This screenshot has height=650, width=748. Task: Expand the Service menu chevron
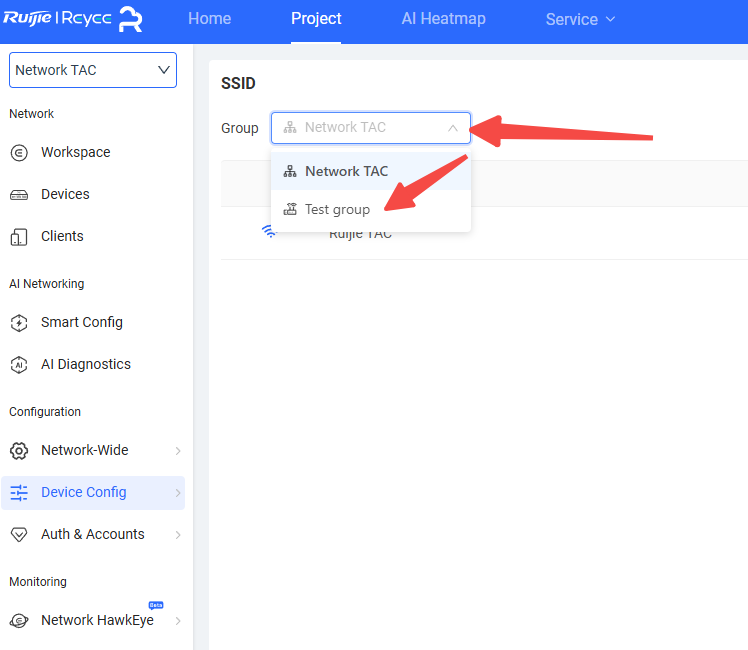(610, 19)
